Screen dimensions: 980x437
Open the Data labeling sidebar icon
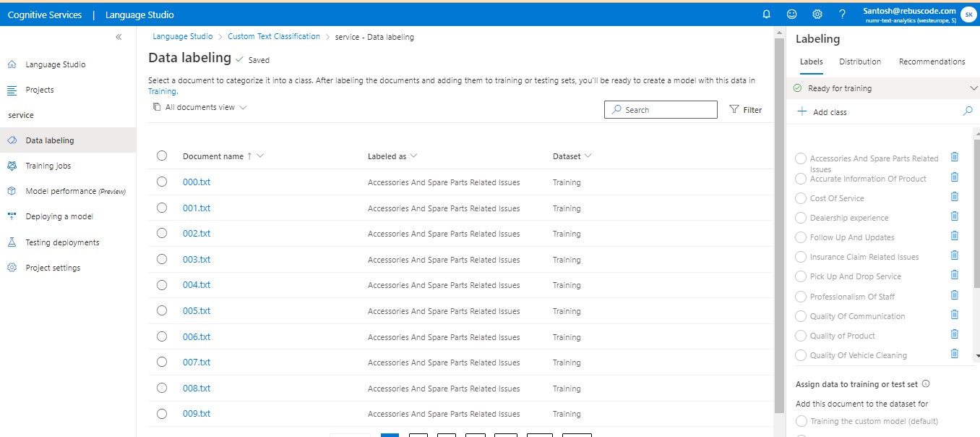[12, 140]
